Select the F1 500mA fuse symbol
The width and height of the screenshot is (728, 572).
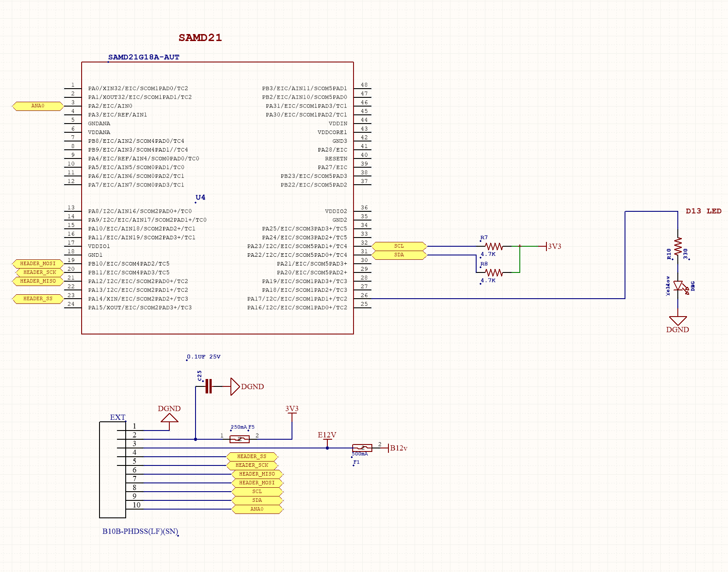[x=362, y=448]
